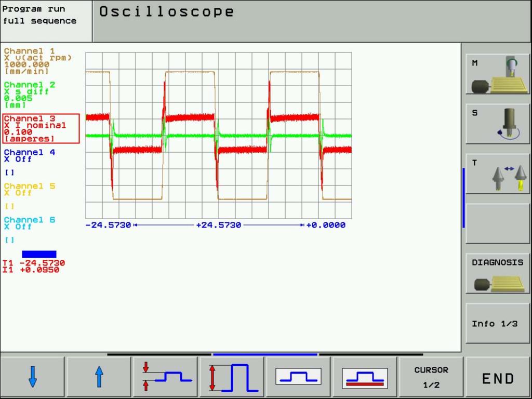Cycle to next page with Info 1/3

coord(497,324)
